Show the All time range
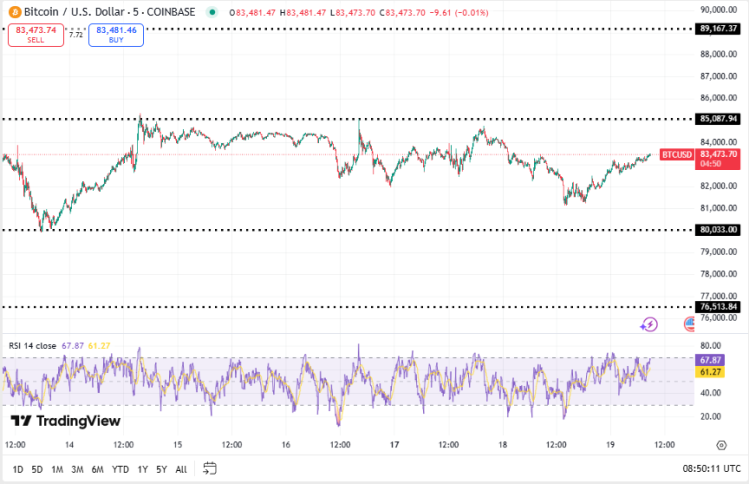This screenshot has width=749, height=484. 181,469
